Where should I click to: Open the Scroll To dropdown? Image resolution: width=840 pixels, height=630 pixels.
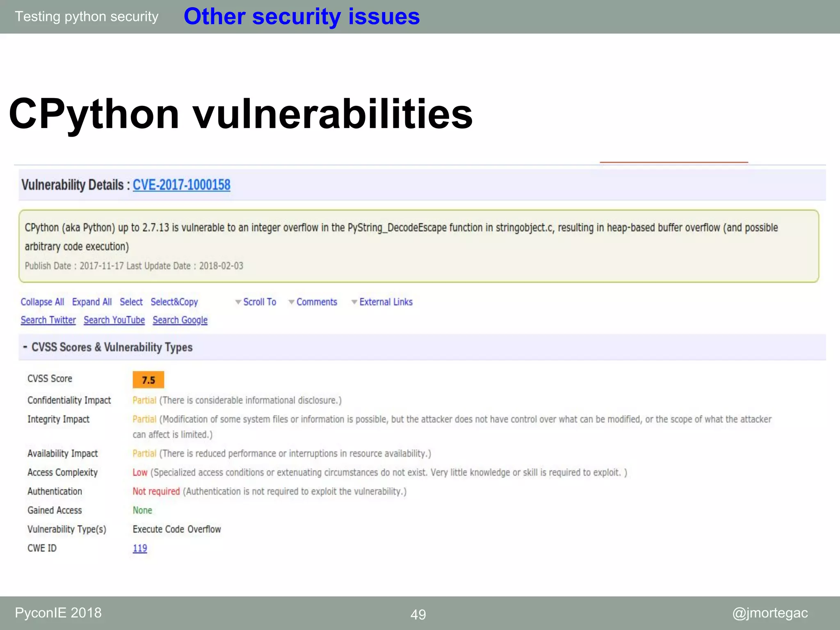coord(256,302)
